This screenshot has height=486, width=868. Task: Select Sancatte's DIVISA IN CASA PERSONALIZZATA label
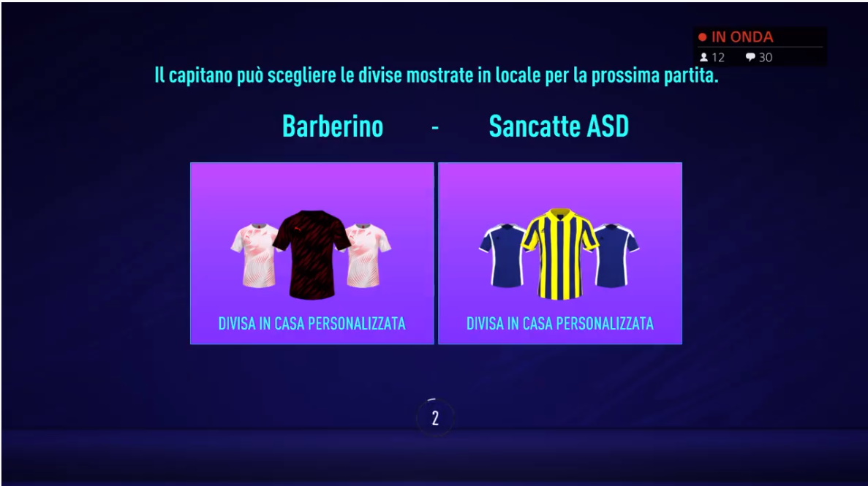pos(559,323)
